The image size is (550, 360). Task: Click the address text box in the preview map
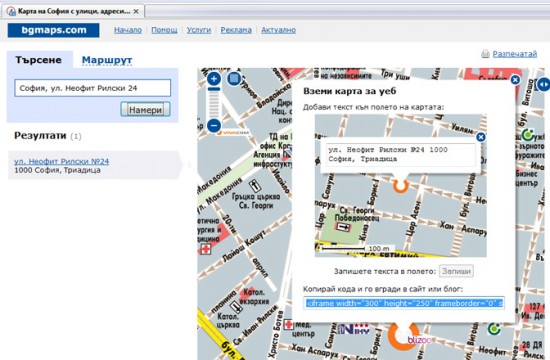(x=401, y=155)
